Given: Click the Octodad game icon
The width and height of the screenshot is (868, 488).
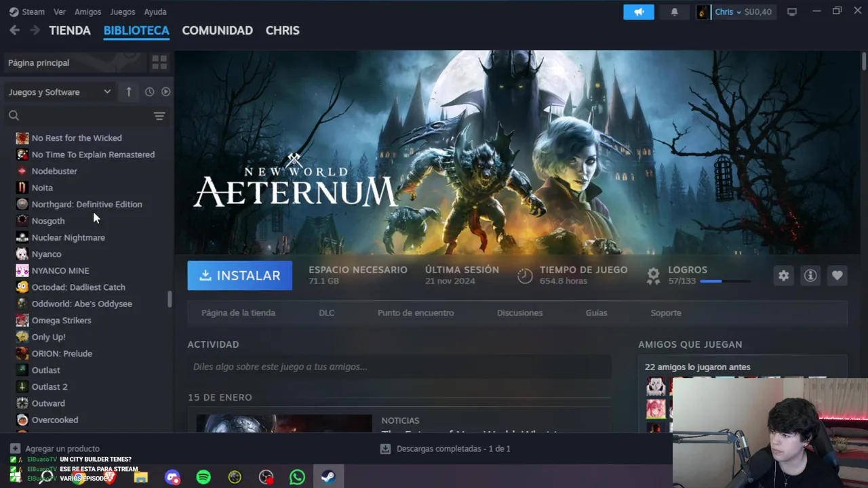Looking at the screenshot, I should coord(22,287).
